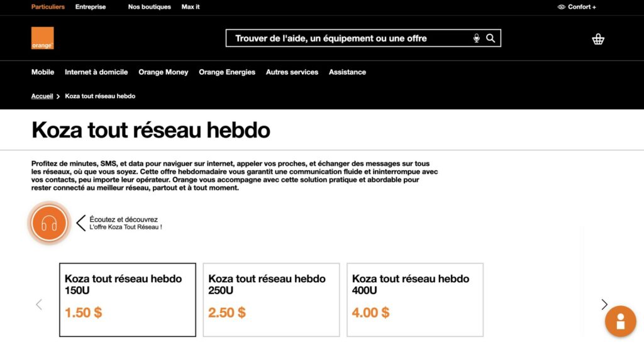Open Orange Money menu
Screen dimensions: 644x345
pyautogui.click(x=164, y=72)
